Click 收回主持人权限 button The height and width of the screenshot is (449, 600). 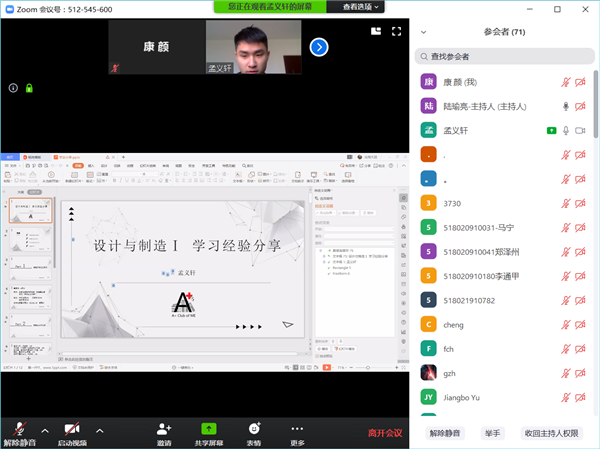551,433
